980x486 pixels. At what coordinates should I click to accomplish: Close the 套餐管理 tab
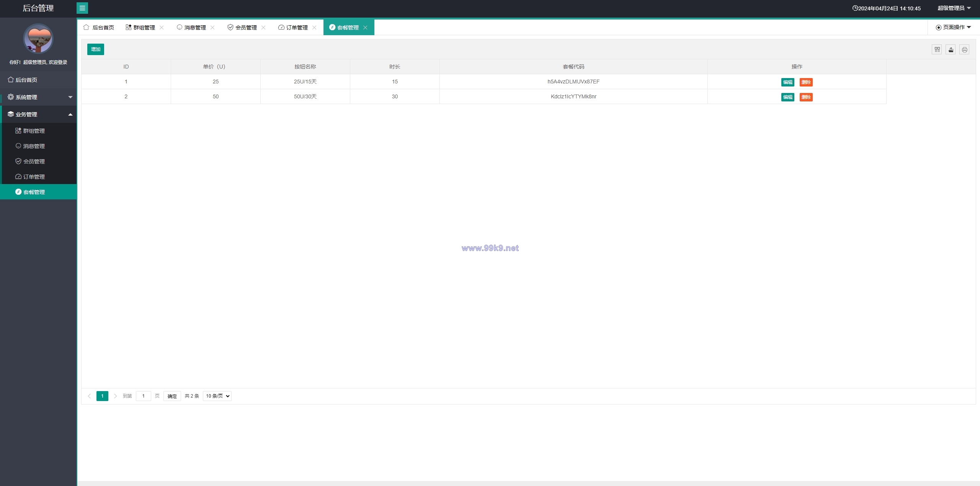click(365, 28)
